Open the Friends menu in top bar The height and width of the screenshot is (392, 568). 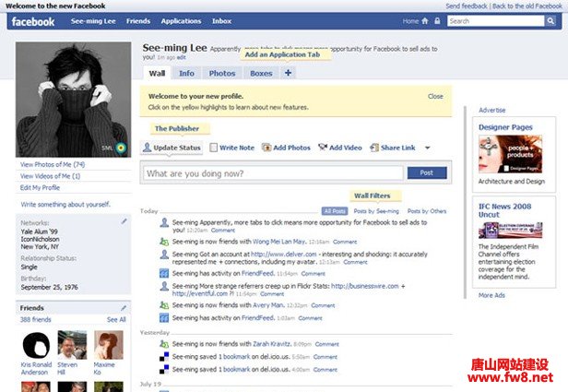tap(138, 21)
